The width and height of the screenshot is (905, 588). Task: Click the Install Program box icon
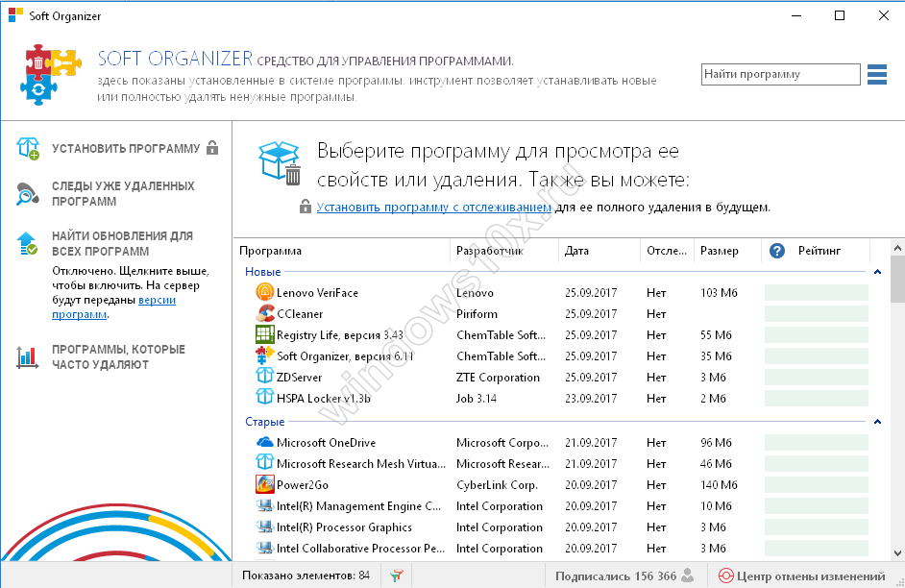click(27, 148)
